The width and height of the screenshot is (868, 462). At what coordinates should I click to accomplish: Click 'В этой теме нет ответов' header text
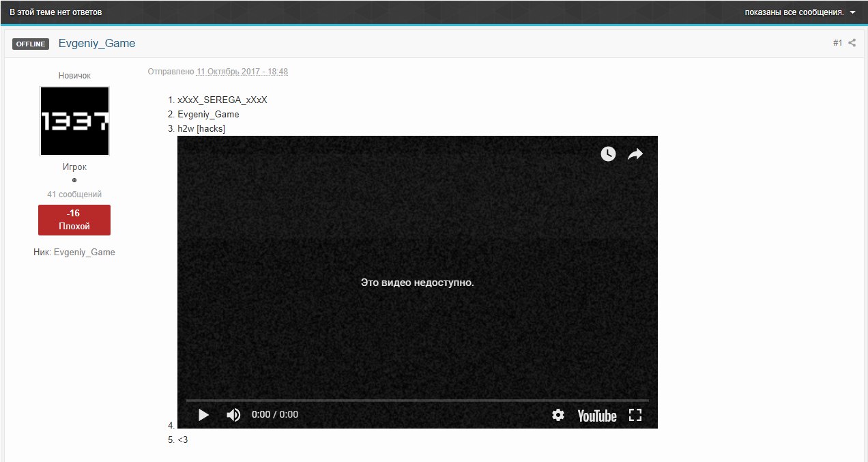point(56,12)
